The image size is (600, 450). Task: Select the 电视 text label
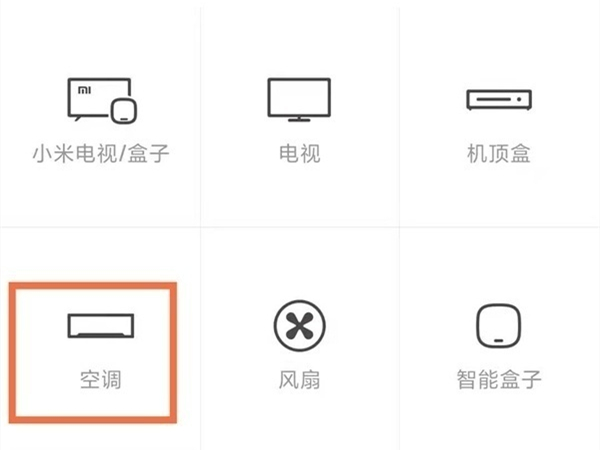click(299, 153)
